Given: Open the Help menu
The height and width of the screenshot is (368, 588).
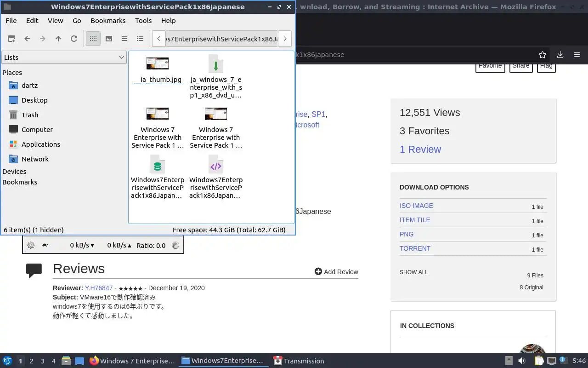Looking at the screenshot, I should pyautogui.click(x=168, y=21).
